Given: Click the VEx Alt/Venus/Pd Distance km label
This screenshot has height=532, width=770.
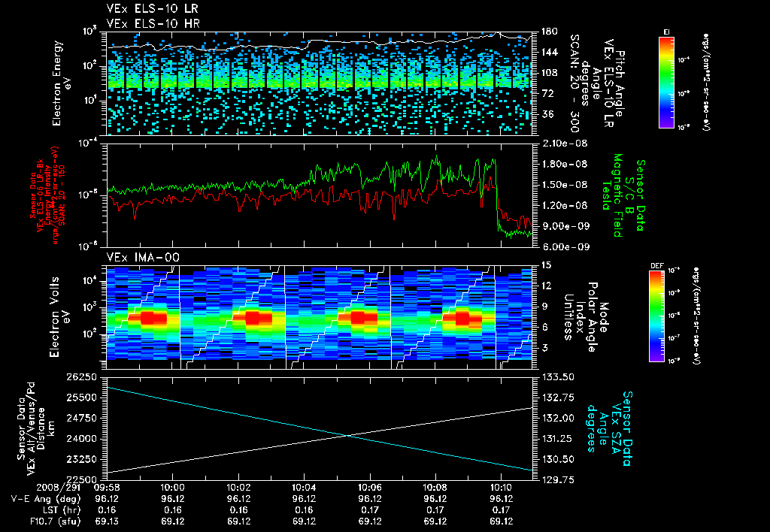Looking at the screenshot, I should pos(36,428).
